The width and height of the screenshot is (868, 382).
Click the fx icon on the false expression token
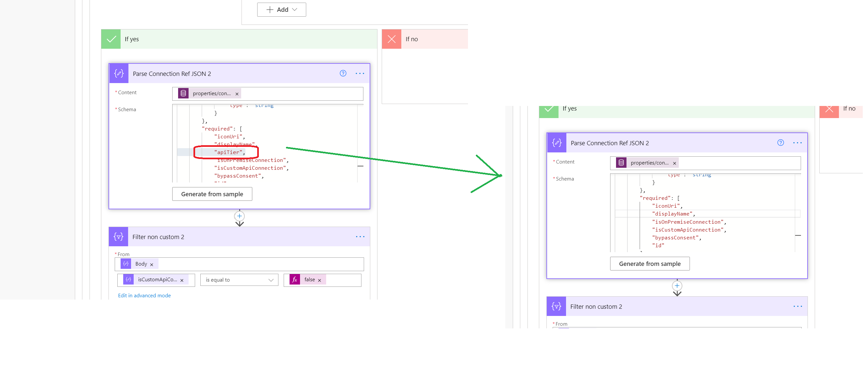pyautogui.click(x=295, y=280)
